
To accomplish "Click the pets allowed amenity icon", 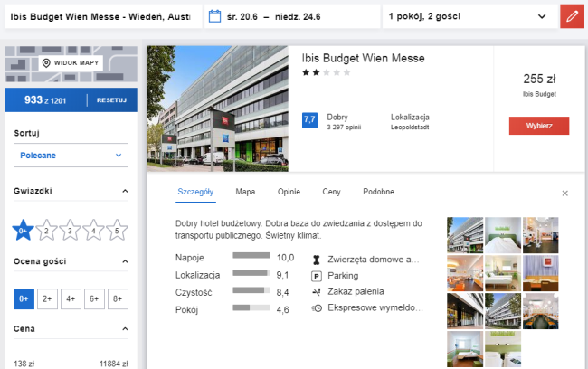I will tap(317, 260).
